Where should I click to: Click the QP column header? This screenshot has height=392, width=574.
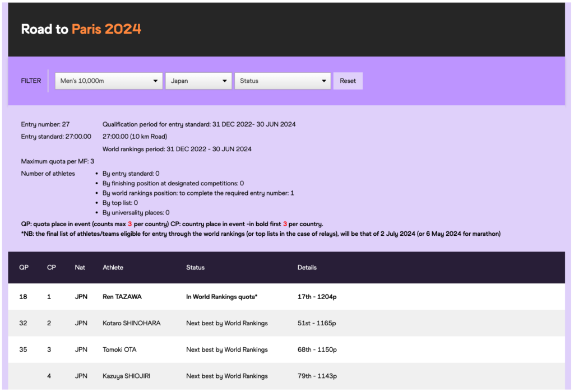click(24, 268)
